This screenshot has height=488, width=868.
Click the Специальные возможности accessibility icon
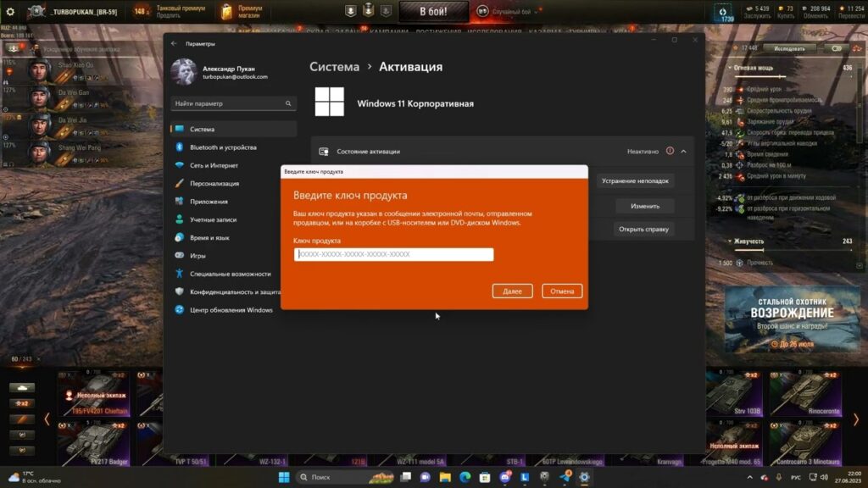(x=179, y=272)
